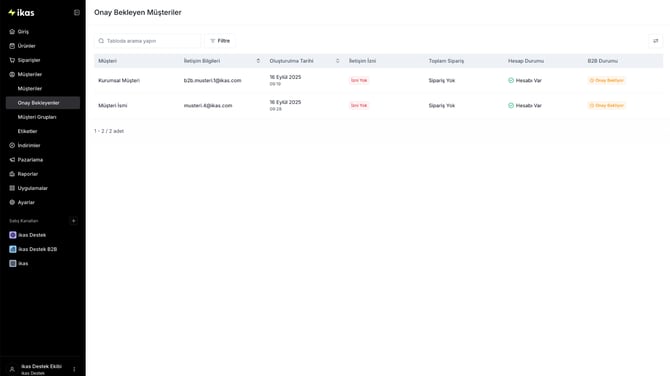Open the Filtre button
This screenshot has width=670, height=376.
coord(220,41)
